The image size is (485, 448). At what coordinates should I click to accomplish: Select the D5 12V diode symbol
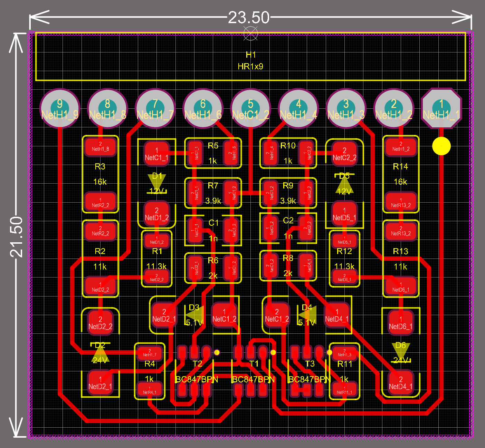(x=344, y=184)
